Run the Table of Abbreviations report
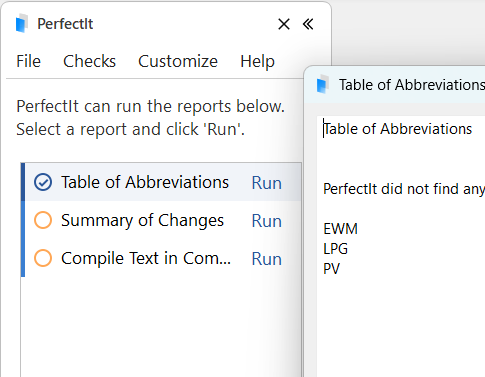 click(x=267, y=183)
